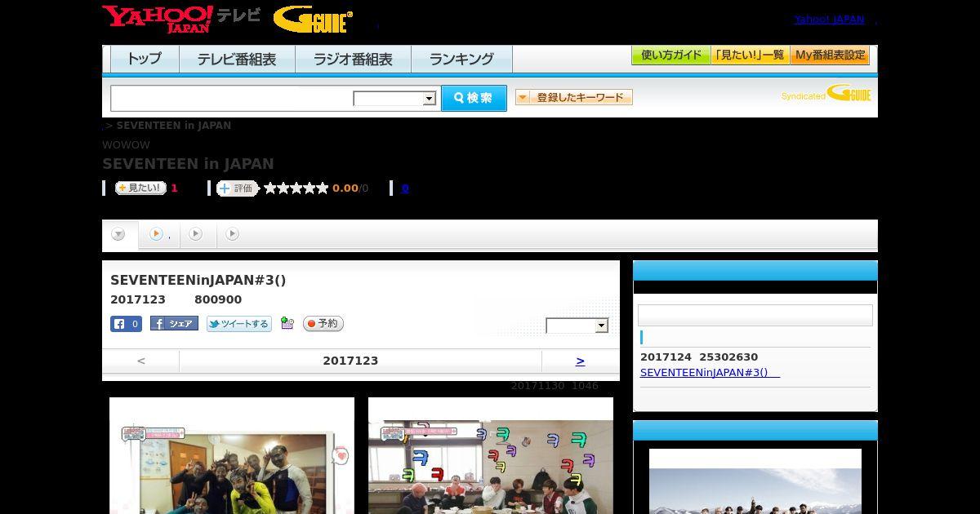Select the fourth tab with gray play icon
This screenshot has width=980, height=514.
[233, 234]
